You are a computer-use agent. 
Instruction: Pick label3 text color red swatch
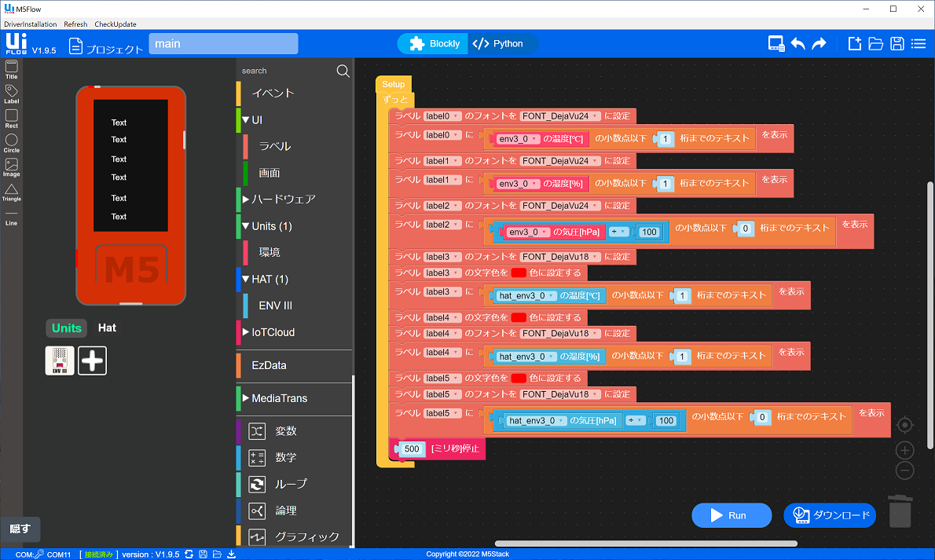519,273
